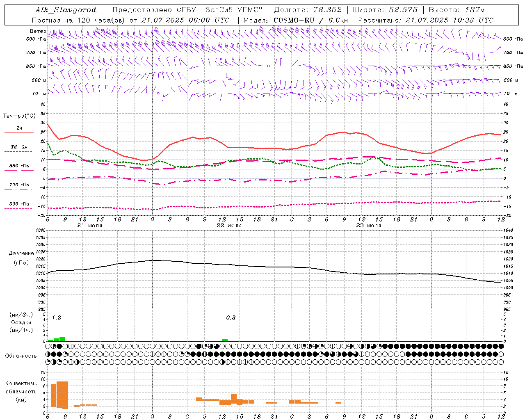Click the Alk_Slavgorod station title
Screen dimensions: 525x420
pyautogui.click(x=66, y=10)
